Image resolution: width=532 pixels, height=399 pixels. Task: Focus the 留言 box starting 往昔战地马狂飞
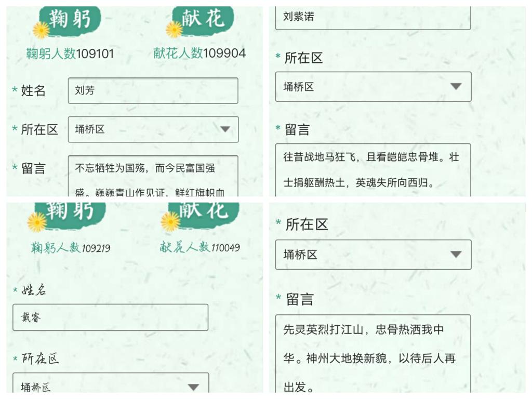373,170
